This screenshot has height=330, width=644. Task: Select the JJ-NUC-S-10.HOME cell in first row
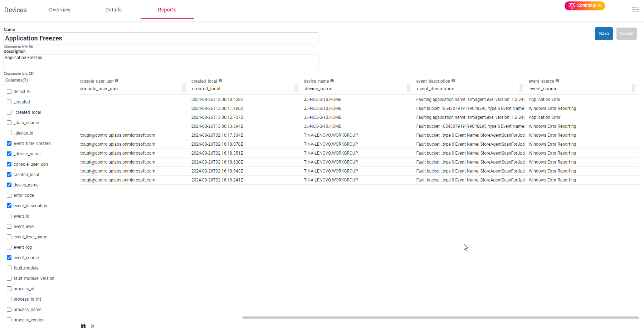[x=323, y=100]
